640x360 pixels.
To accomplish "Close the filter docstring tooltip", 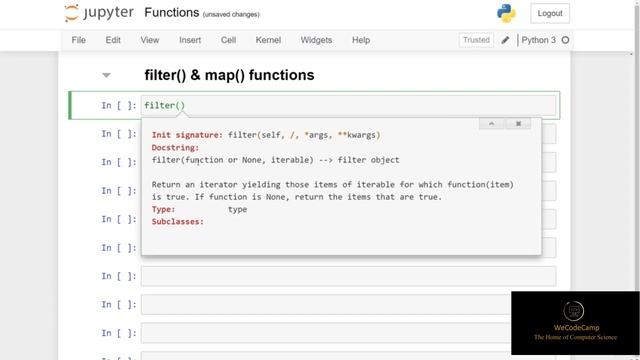I will [x=518, y=124].
